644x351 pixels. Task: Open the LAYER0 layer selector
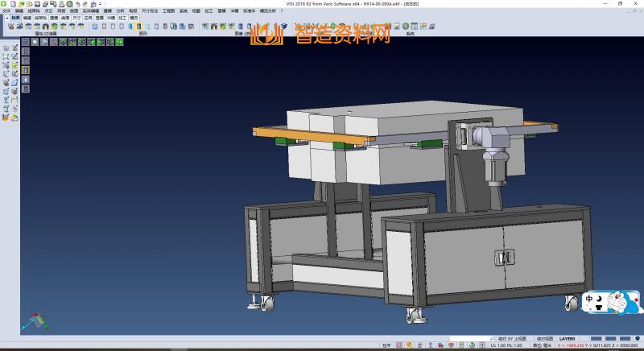tap(568, 338)
